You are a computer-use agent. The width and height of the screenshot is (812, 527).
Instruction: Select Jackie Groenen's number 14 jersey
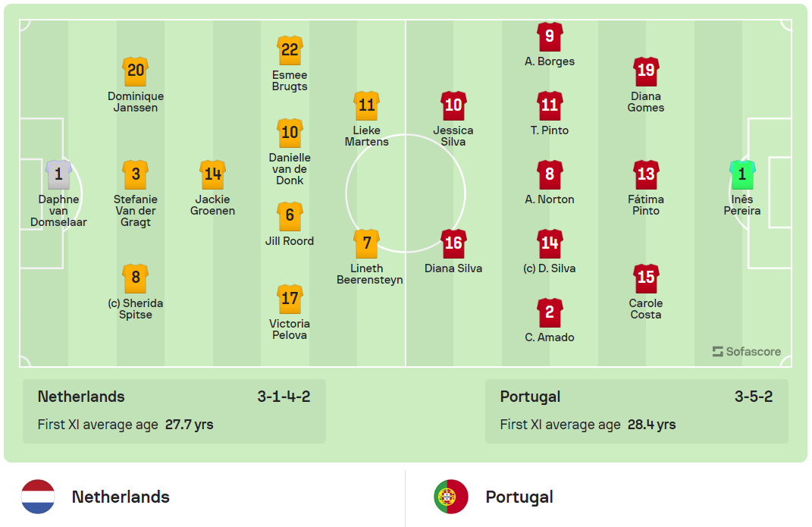pyautogui.click(x=212, y=175)
